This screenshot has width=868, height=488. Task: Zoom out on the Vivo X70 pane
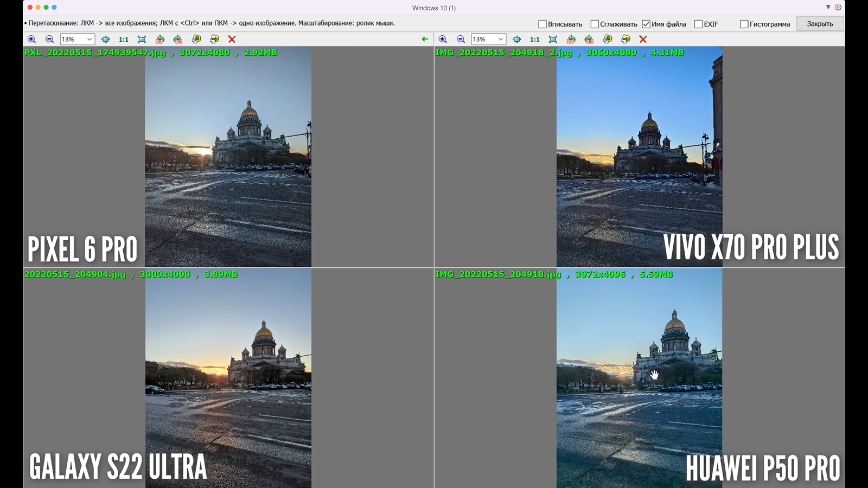(x=461, y=39)
